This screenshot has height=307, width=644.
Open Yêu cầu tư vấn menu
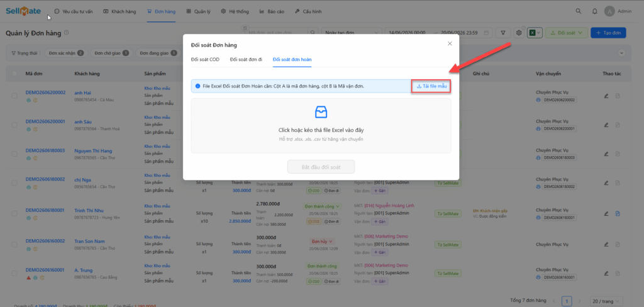pyautogui.click(x=74, y=11)
